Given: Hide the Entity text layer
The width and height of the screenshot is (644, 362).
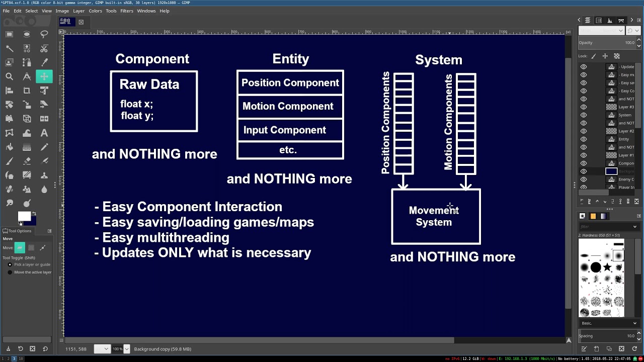Looking at the screenshot, I should point(584,139).
